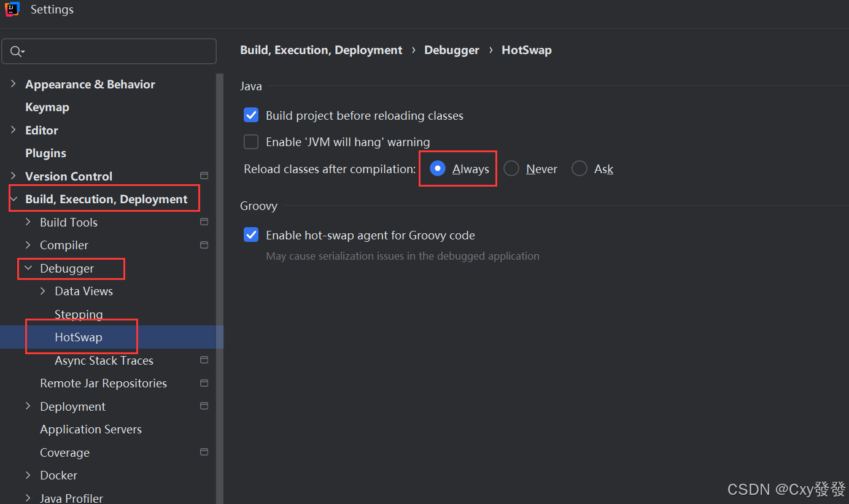Click the Groovy section heading
Viewport: 849px width, 504px height.
[258, 206]
